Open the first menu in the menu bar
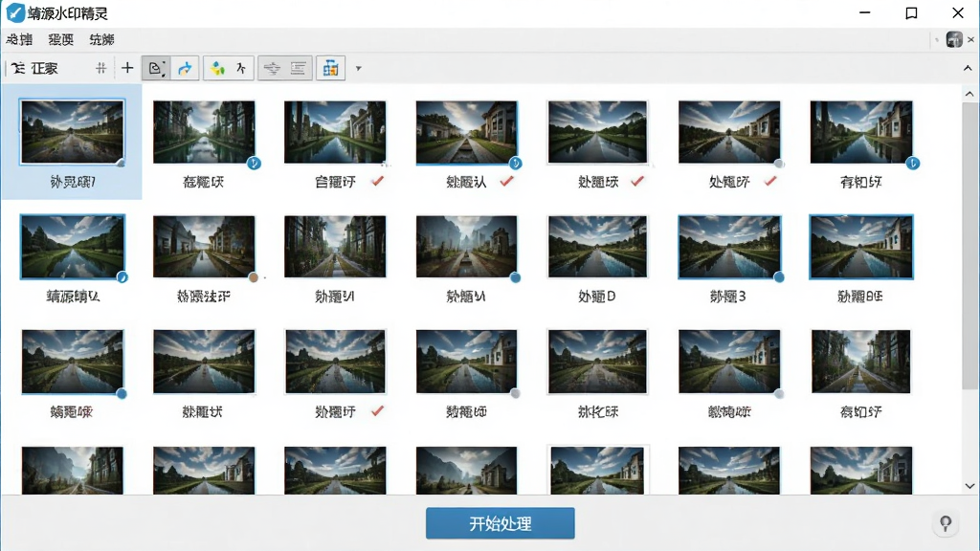Screen dimensions: 980x551 [x=19, y=39]
